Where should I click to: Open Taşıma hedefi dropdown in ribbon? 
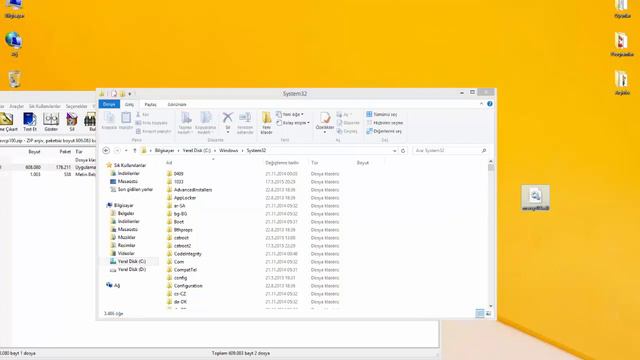[x=185, y=123]
